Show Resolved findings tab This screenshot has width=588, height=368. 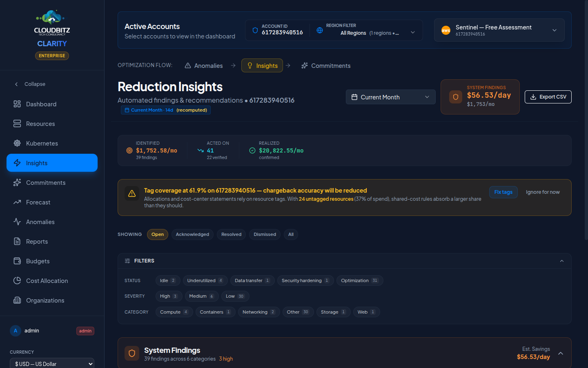click(232, 234)
